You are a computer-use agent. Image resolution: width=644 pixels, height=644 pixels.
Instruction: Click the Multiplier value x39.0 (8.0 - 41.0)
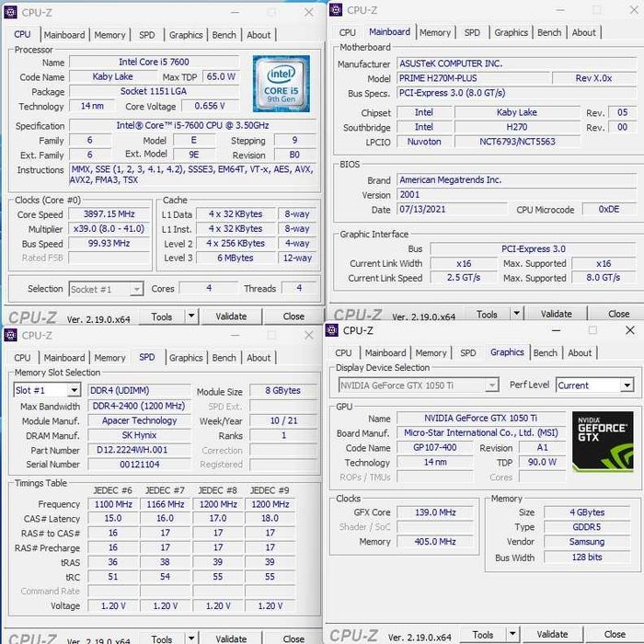[109, 229]
